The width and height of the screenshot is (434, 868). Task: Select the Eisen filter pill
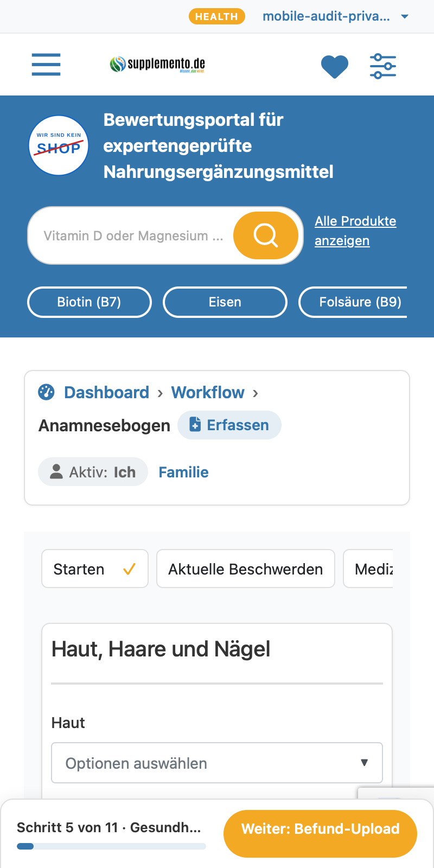225,302
